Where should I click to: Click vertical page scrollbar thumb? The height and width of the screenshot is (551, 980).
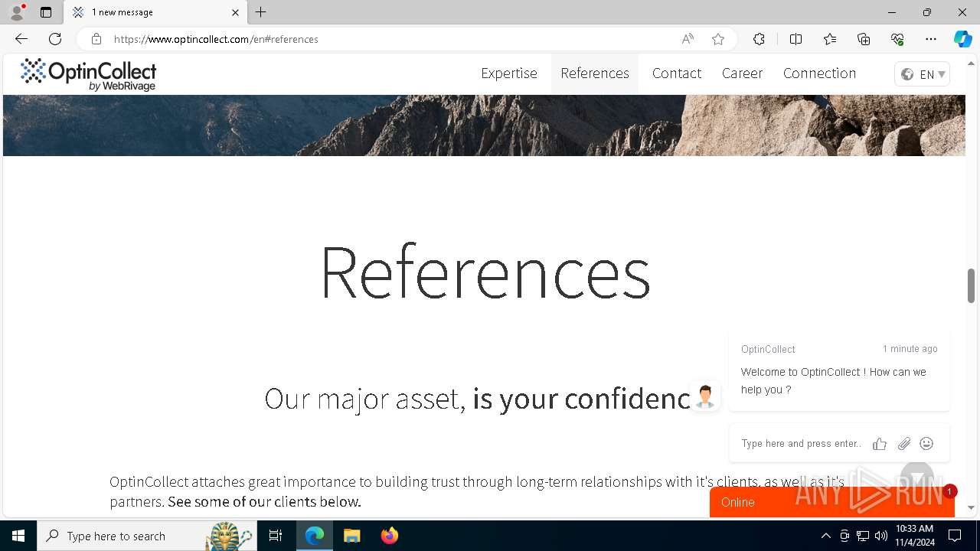pos(972,285)
